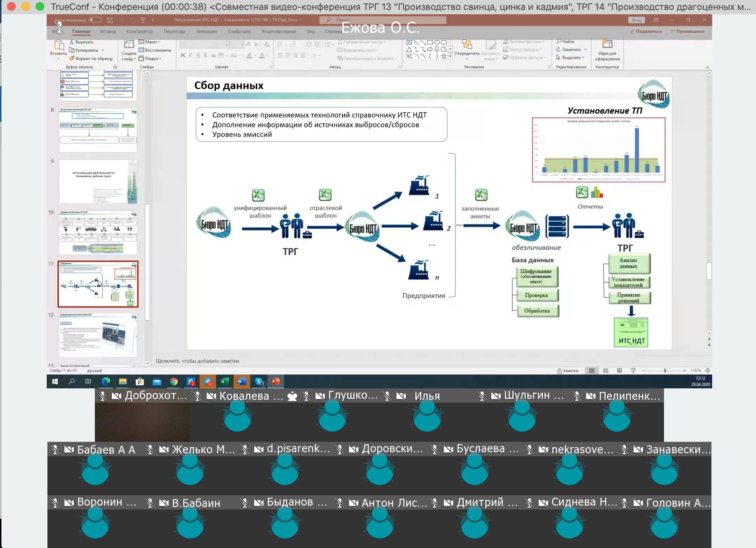The height and width of the screenshot is (548, 756).
Task: Click the clear formatting icon
Action: (x=267, y=44)
